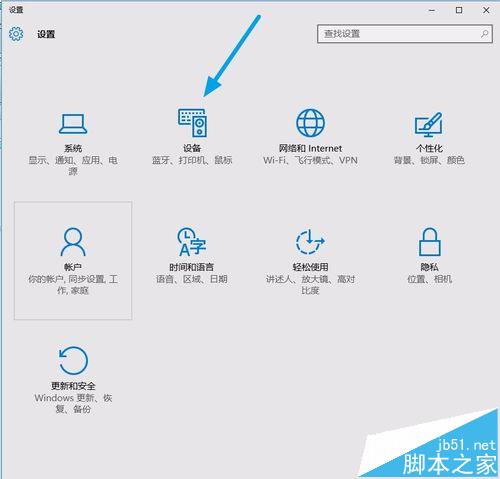Image resolution: width=500 pixels, height=479 pixels.
Task: Click the 你的帐户, 同步设置 description
Action: [x=73, y=284]
